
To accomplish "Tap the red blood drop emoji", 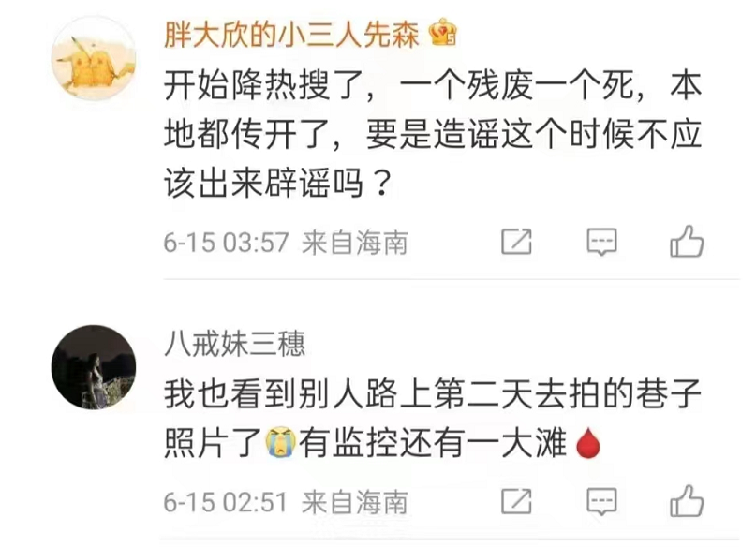I will coord(588,442).
